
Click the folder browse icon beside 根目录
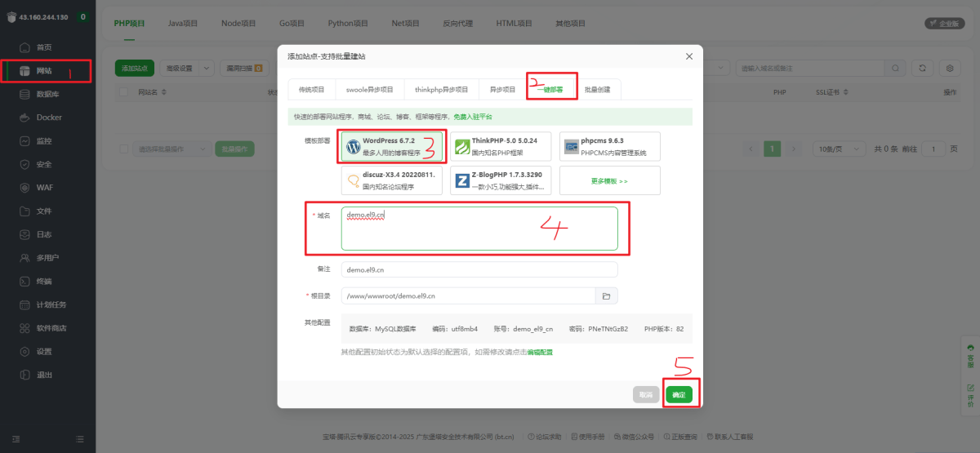point(607,295)
